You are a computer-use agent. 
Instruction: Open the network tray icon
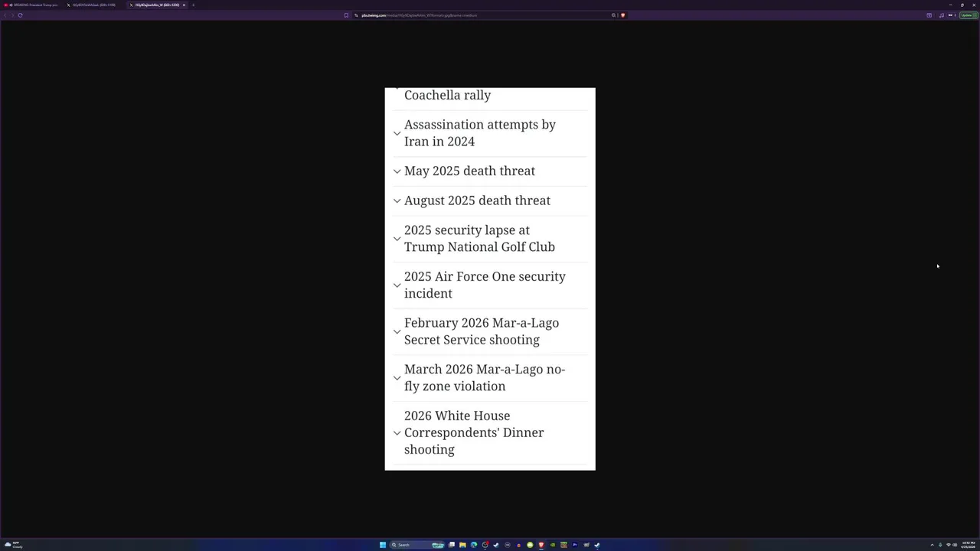(x=949, y=545)
